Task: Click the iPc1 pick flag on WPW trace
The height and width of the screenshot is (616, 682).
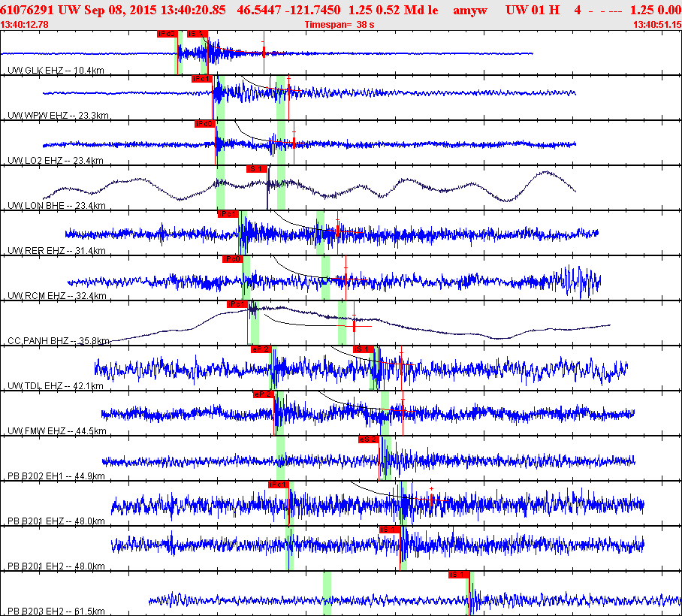Action: (202, 79)
